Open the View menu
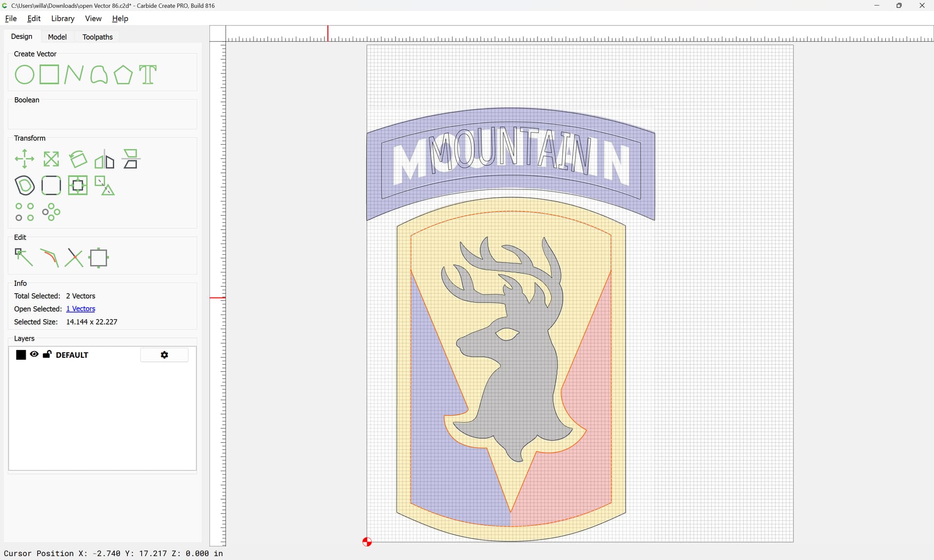This screenshot has height=560, width=934. click(x=93, y=18)
